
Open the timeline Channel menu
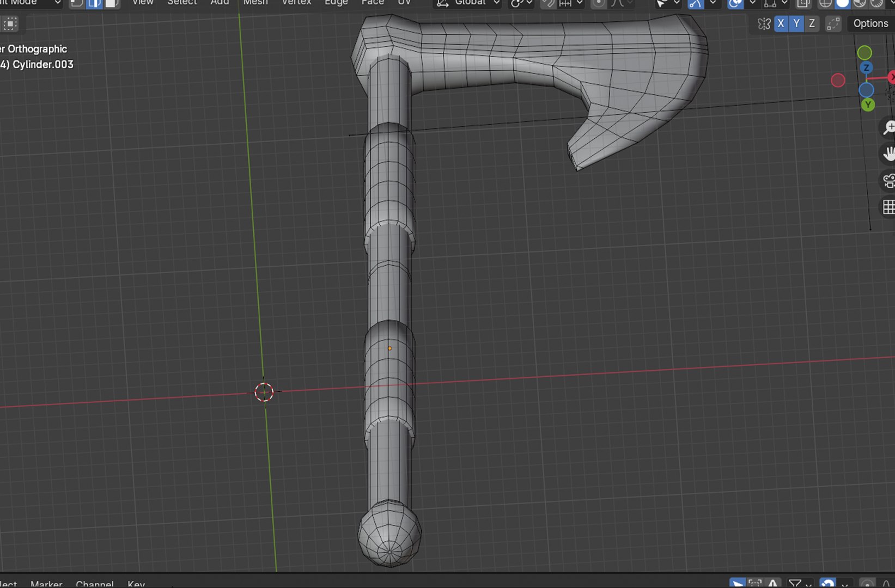click(x=95, y=584)
